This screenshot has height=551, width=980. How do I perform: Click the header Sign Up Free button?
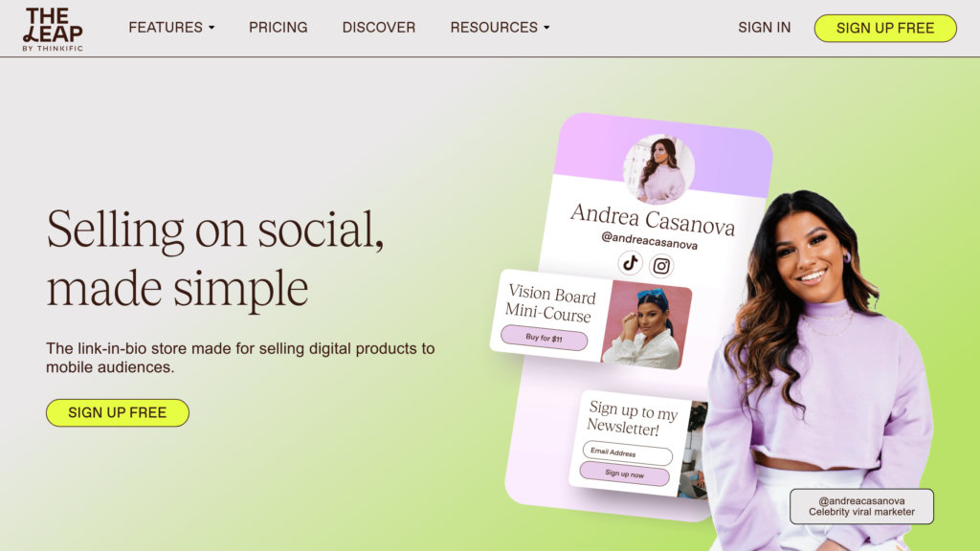click(x=885, y=28)
